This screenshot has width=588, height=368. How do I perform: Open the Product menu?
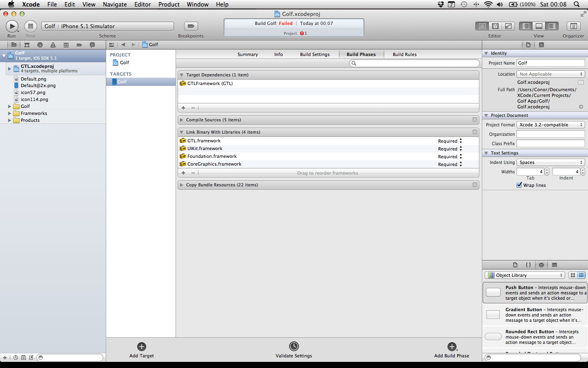tap(169, 4)
